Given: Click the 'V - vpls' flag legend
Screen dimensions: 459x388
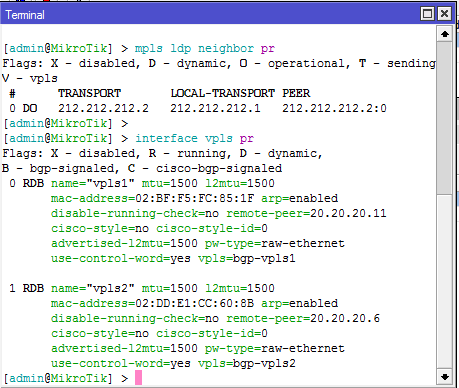Looking at the screenshot, I should point(30,79).
